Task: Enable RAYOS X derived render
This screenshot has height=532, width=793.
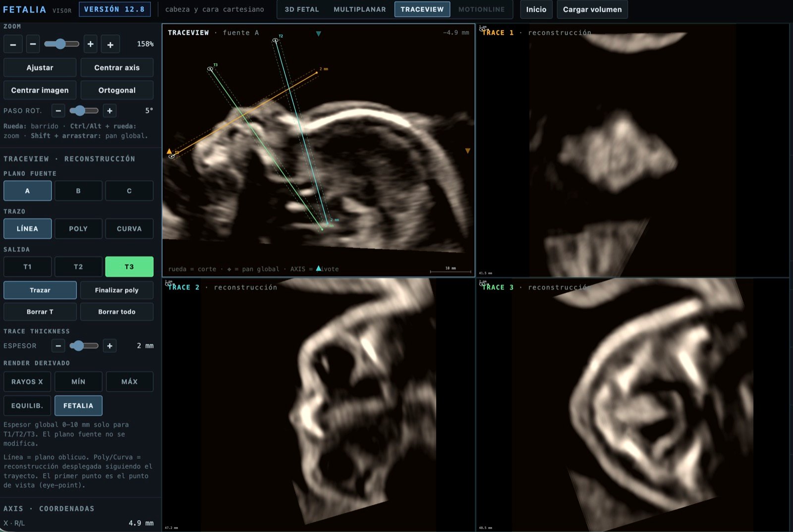Action: (x=27, y=382)
